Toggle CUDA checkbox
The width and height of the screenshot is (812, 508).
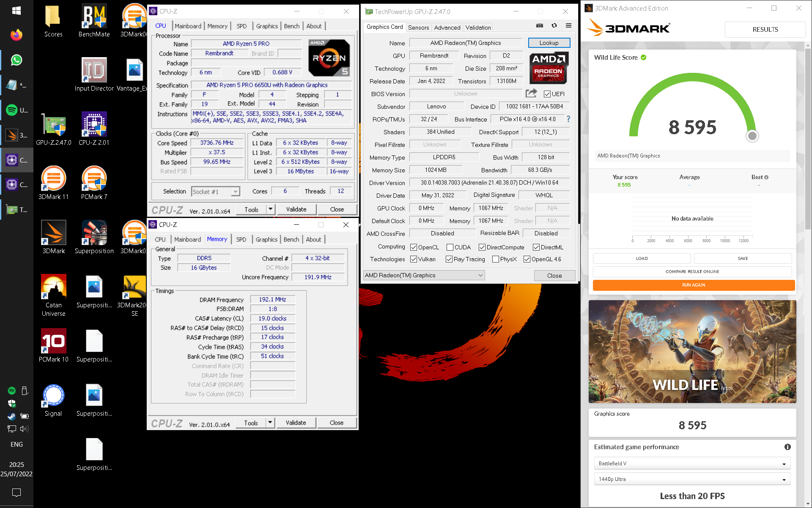tap(450, 247)
